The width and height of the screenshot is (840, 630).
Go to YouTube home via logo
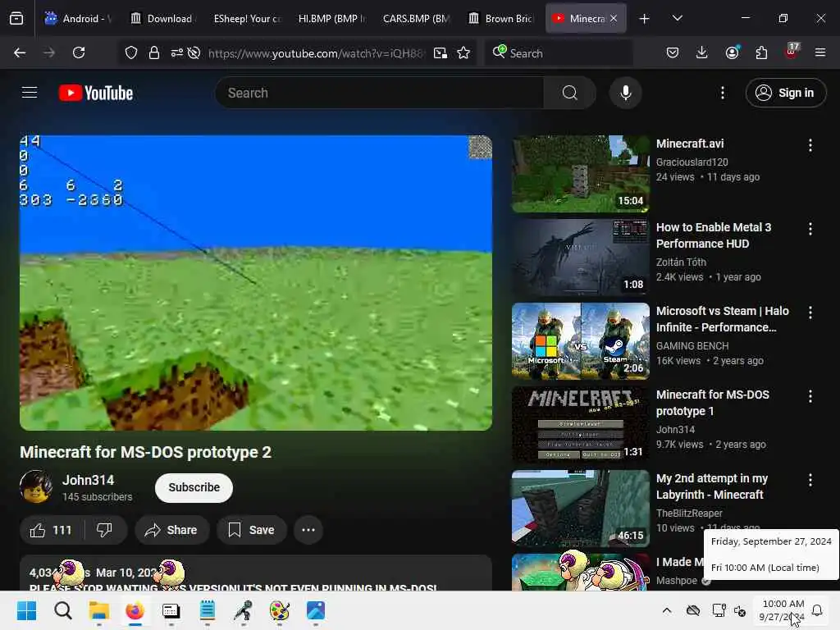[96, 93]
